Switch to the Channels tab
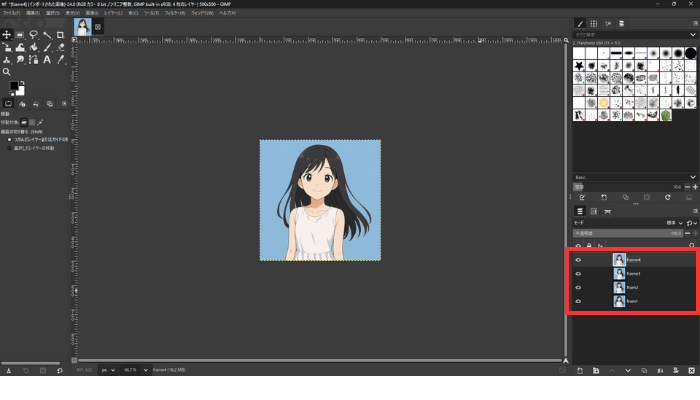 tap(594, 211)
